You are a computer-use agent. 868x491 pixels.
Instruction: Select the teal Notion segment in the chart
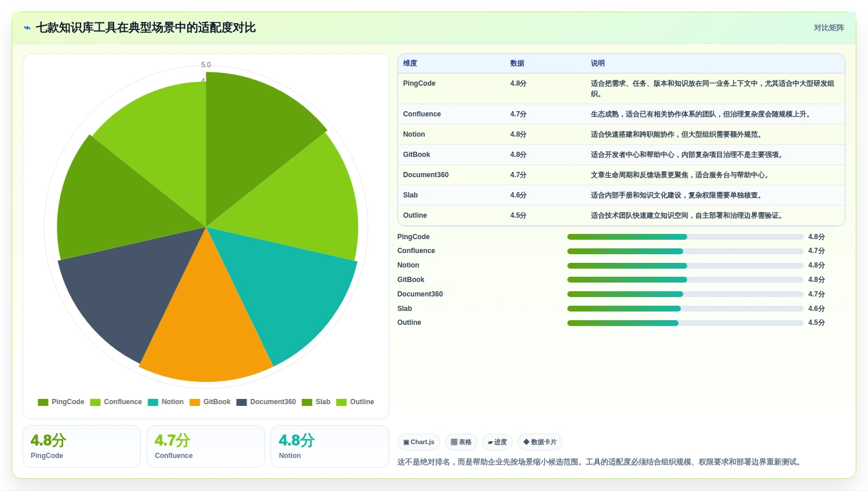[x=290, y=290]
